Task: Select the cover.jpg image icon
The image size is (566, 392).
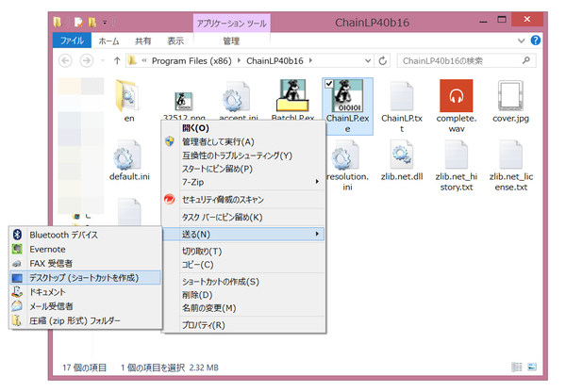Action: pyautogui.click(x=510, y=96)
